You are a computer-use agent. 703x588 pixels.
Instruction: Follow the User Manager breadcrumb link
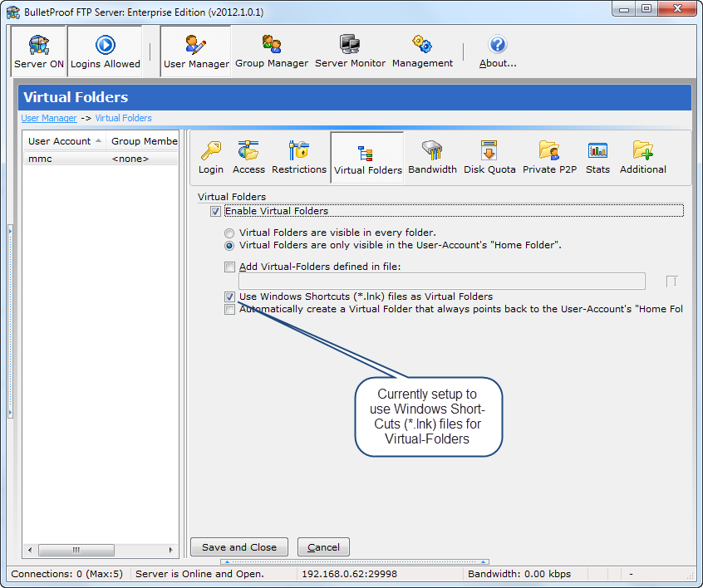pos(49,118)
